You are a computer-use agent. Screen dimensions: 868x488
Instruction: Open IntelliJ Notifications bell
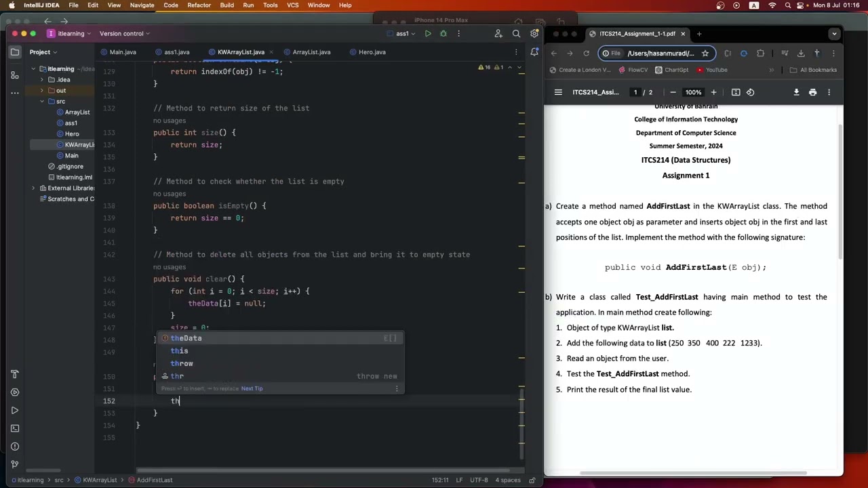pos(534,52)
